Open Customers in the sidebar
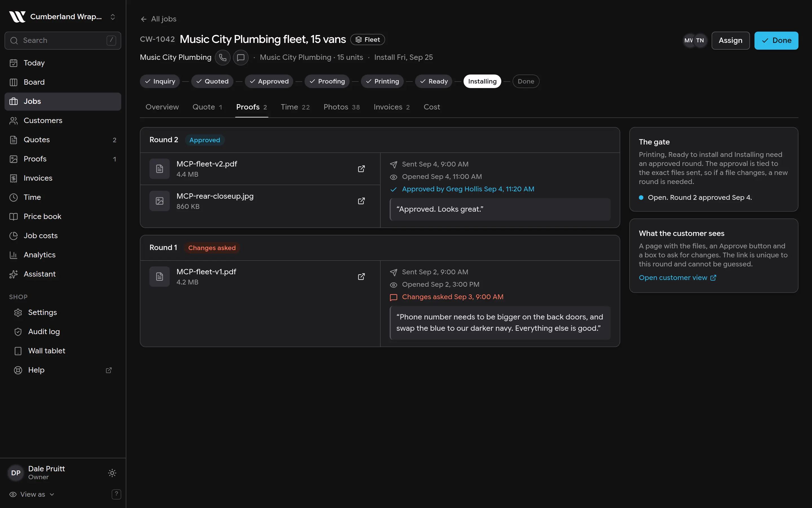Viewport: 812px width, 508px height. [63, 120]
